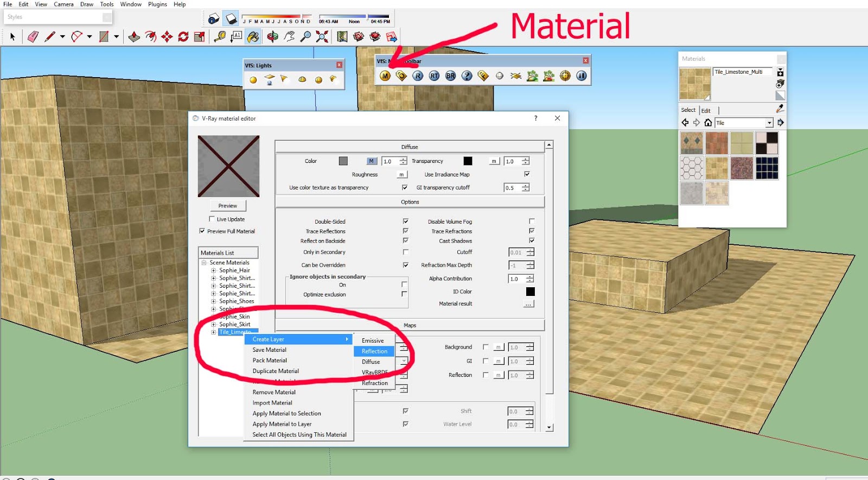Open Line tool dropdown arrow

click(62, 37)
